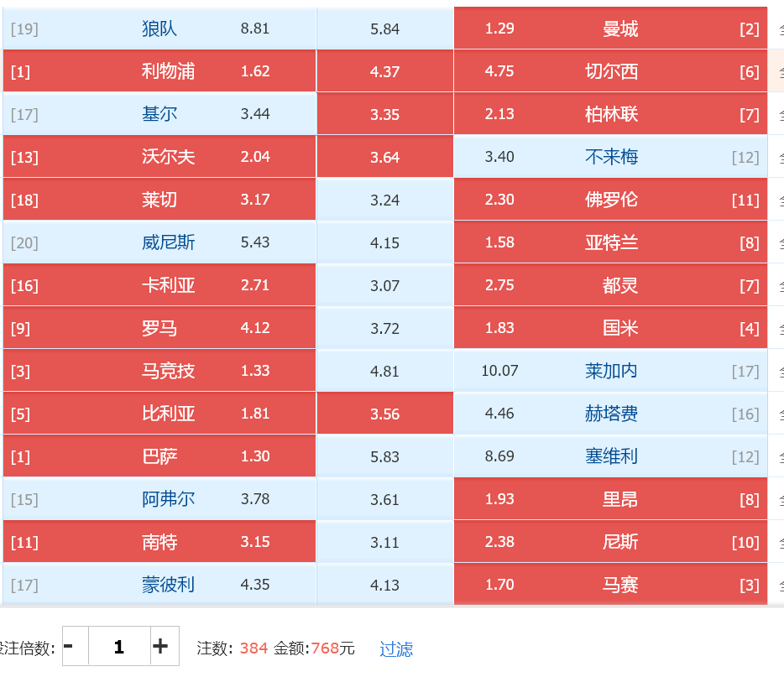Toggle 马竞技 home win at 1.33
The width and height of the screenshot is (784, 677).
click(x=159, y=371)
